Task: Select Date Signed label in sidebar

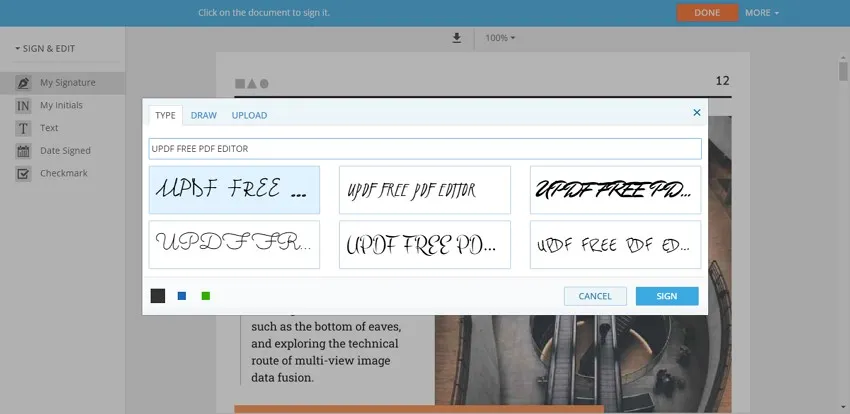Action: click(x=65, y=151)
